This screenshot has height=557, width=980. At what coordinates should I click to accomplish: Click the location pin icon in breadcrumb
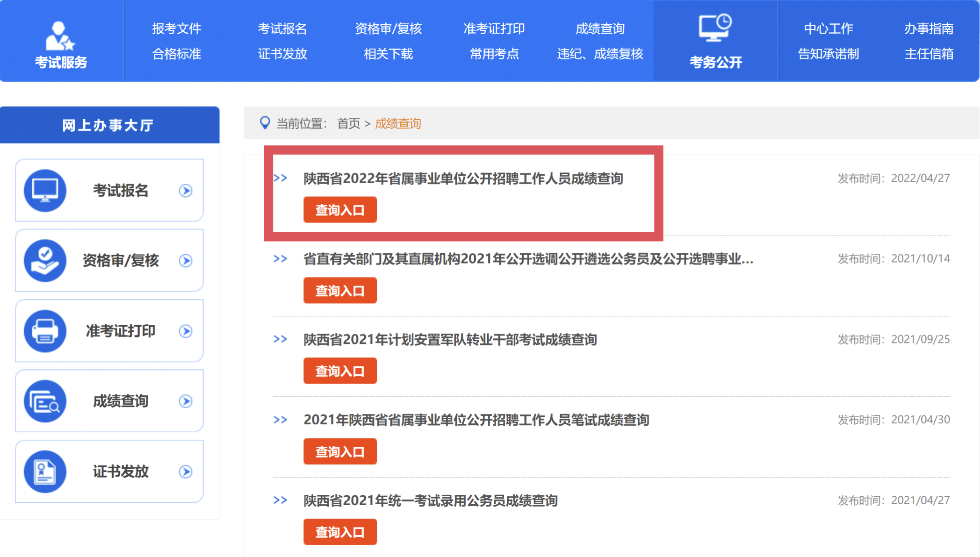[265, 123]
